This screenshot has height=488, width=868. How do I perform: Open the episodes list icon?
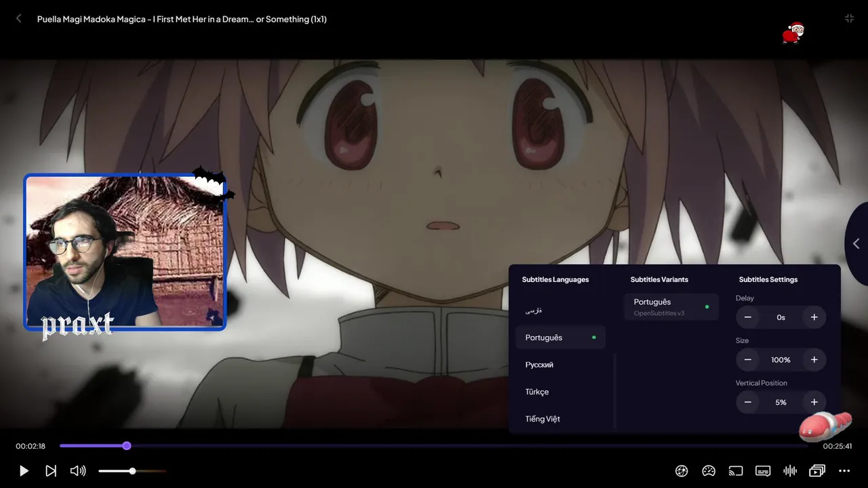coord(817,470)
